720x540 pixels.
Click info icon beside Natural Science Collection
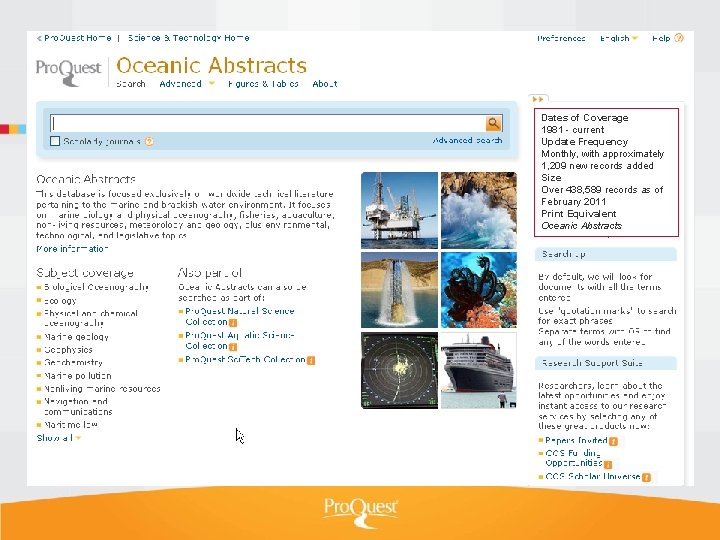233,323
